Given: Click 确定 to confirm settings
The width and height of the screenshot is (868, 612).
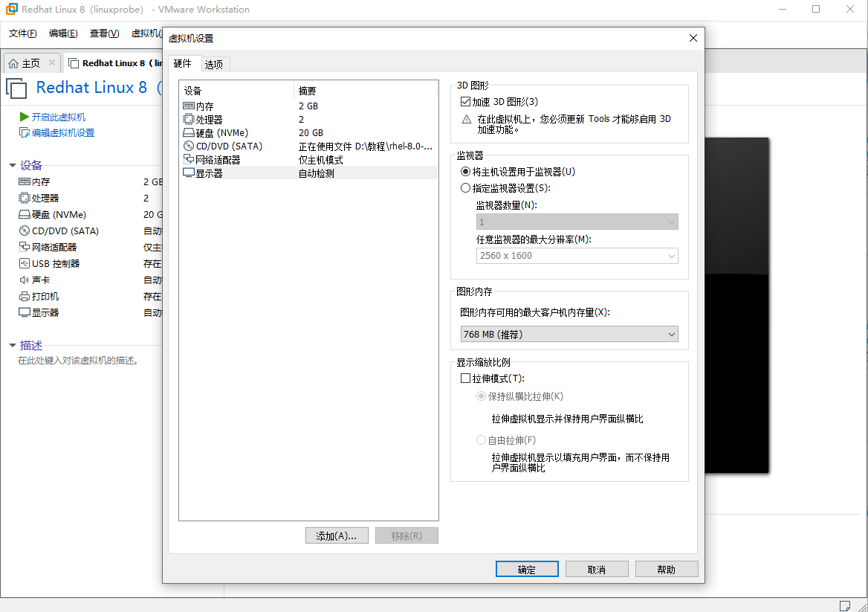Looking at the screenshot, I should (x=526, y=569).
